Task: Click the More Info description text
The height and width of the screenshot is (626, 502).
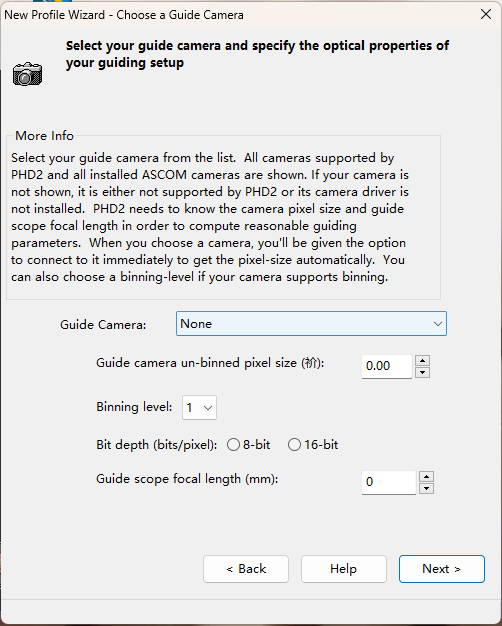Action: pos(210,217)
